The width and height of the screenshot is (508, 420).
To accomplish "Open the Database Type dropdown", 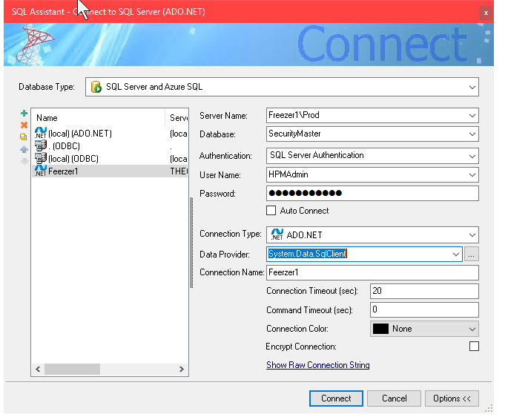I will click(472, 87).
